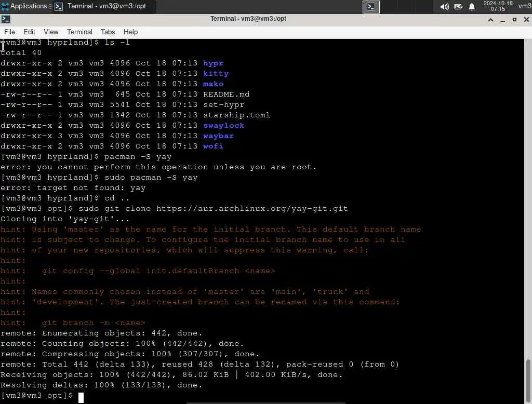
Task: Click 'remote: Compressing objects' line
Action: [x=130, y=354]
